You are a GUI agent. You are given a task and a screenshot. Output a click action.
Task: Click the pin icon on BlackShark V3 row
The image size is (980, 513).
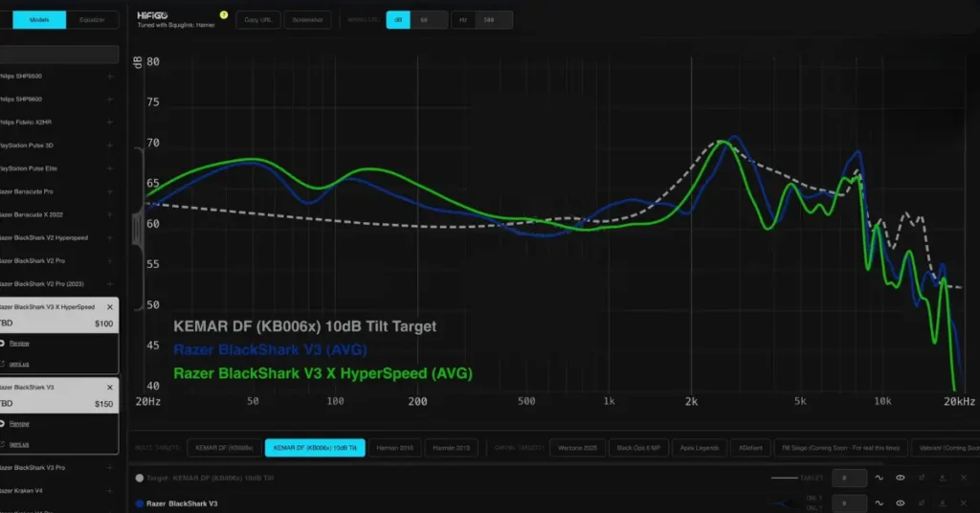click(922, 503)
